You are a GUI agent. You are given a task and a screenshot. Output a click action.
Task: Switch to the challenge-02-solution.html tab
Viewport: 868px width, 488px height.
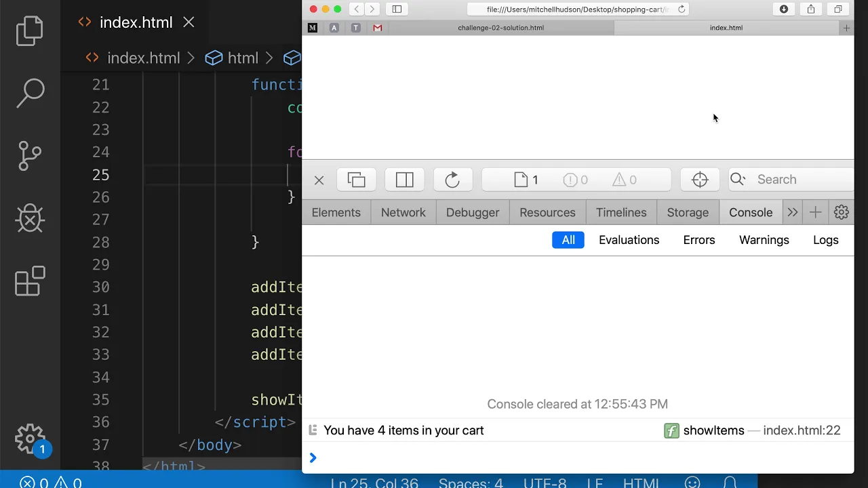pyautogui.click(x=501, y=28)
